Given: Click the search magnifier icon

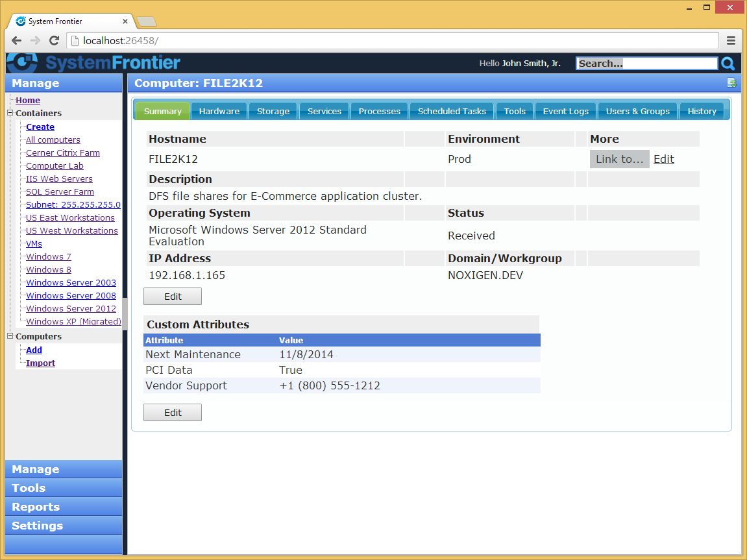Looking at the screenshot, I should pyautogui.click(x=727, y=63).
